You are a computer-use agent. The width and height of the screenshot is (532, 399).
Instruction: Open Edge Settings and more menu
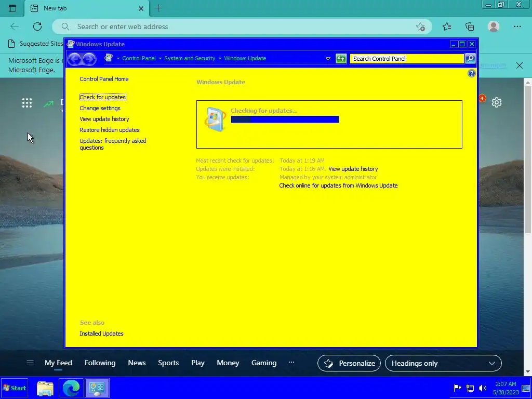[x=517, y=26]
